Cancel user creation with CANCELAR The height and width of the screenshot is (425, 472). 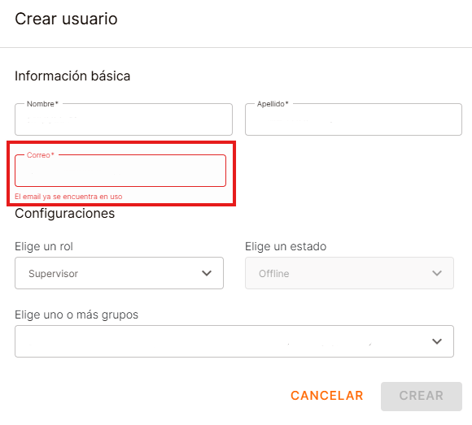click(327, 396)
